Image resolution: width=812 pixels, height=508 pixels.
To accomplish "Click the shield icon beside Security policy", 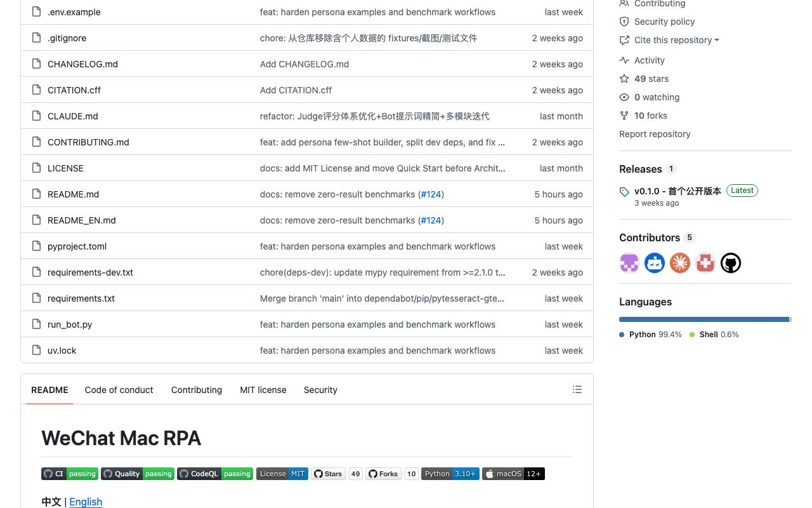I will (x=624, y=22).
